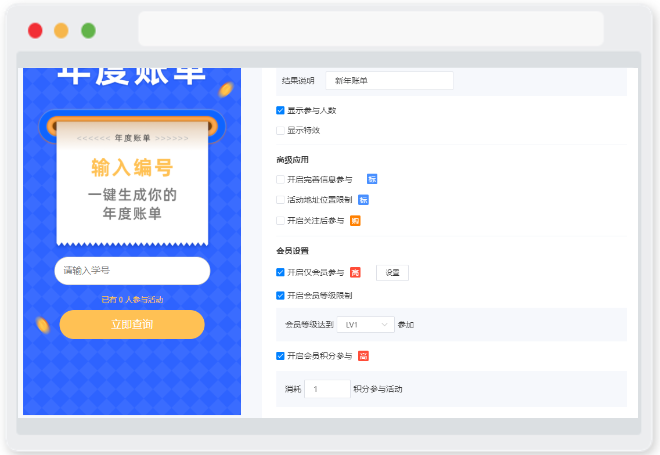Enable the 显示特效 checkbox
The image size is (660, 455).
[280, 130]
